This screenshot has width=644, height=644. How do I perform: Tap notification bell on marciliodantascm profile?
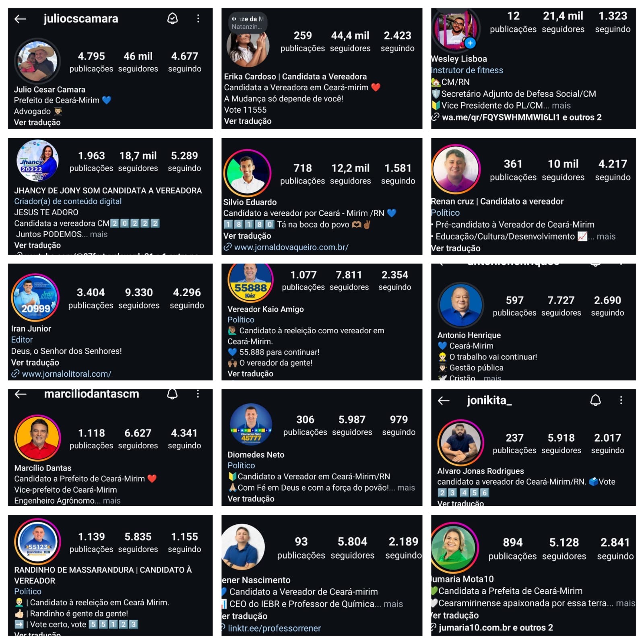coord(172,394)
